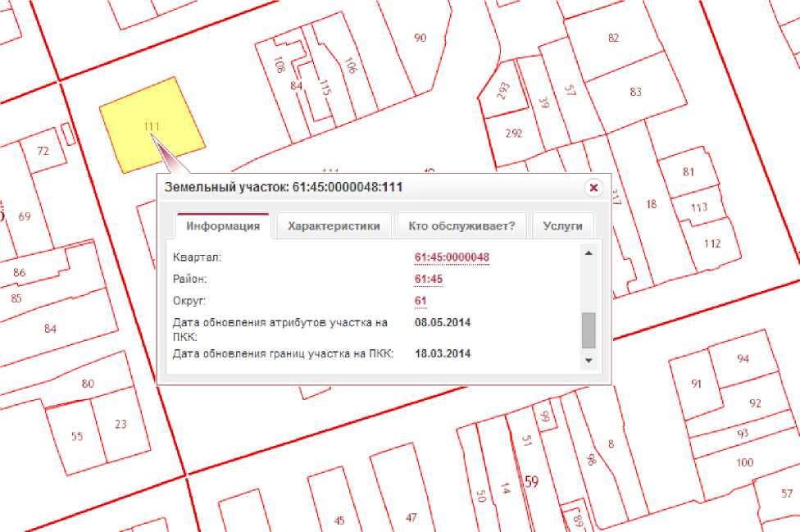
Task: Select parcel 69 on the map
Action: pyautogui.click(x=25, y=216)
